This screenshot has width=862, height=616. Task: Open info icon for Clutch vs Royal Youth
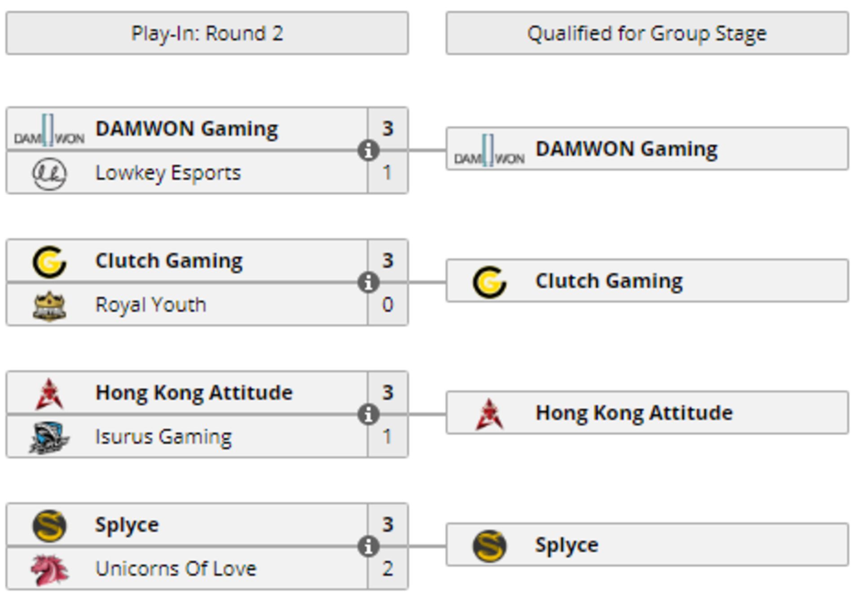tap(368, 282)
